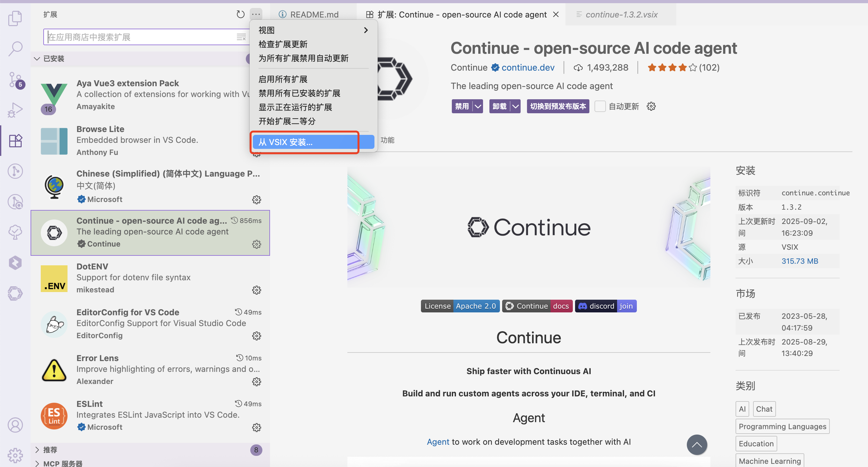Open Source Control view with 5 pending changes
The height and width of the screenshot is (467, 868).
click(x=15, y=80)
